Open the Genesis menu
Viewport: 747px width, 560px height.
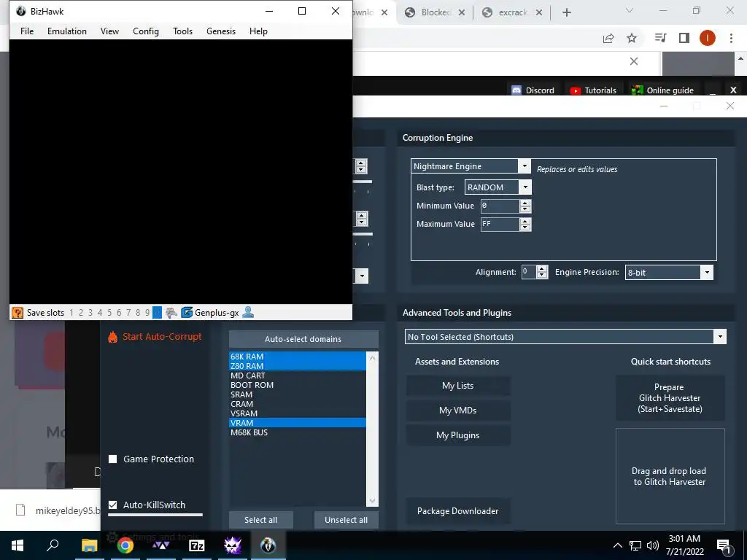tap(221, 31)
